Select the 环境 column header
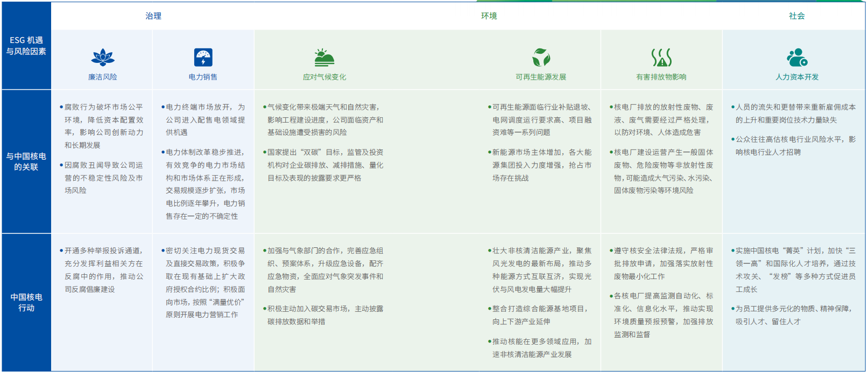Screen dimensions: 868x378 pyautogui.click(x=489, y=16)
